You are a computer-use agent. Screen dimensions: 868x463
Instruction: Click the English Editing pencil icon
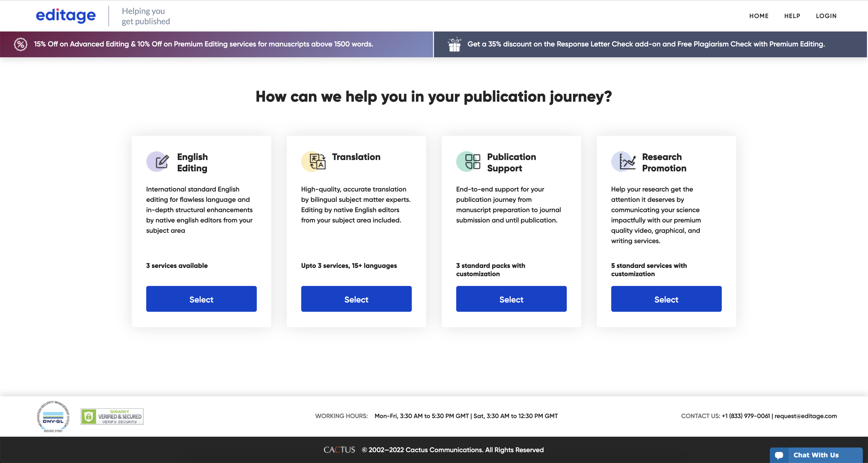coord(158,162)
